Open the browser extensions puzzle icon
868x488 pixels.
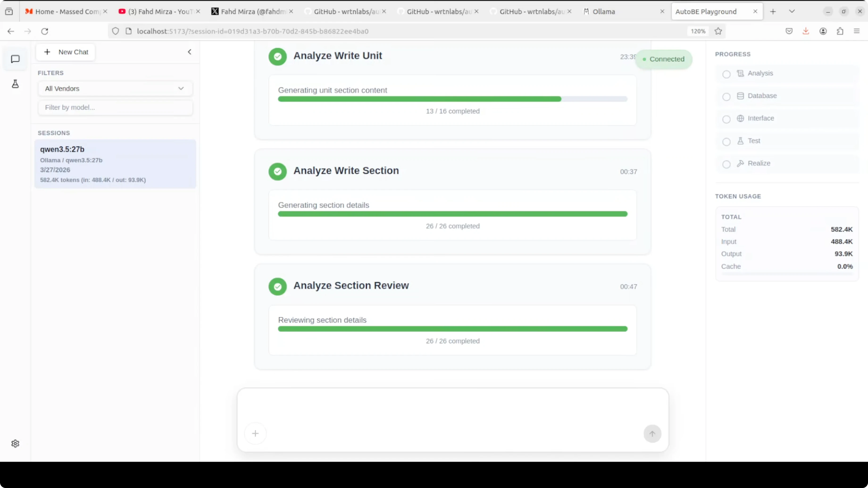coord(840,31)
